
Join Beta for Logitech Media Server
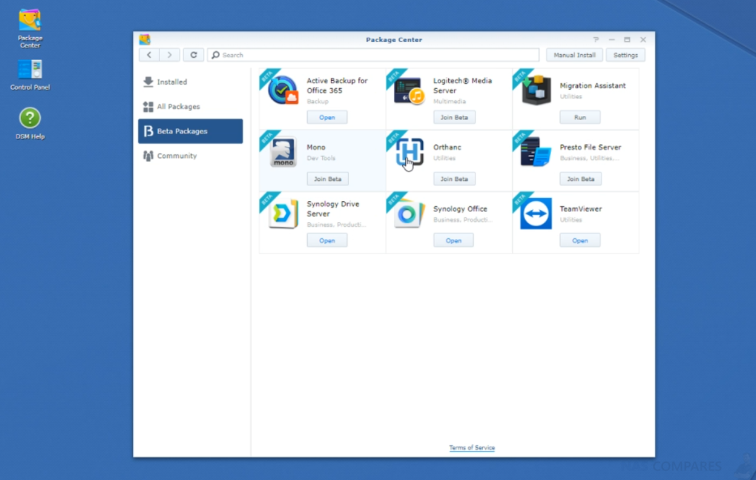click(x=454, y=117)
